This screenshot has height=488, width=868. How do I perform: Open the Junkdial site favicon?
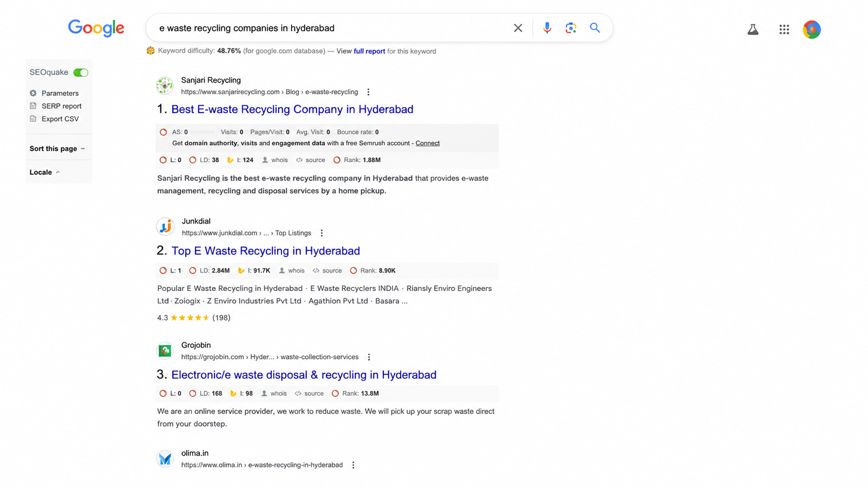pos(165,227)
